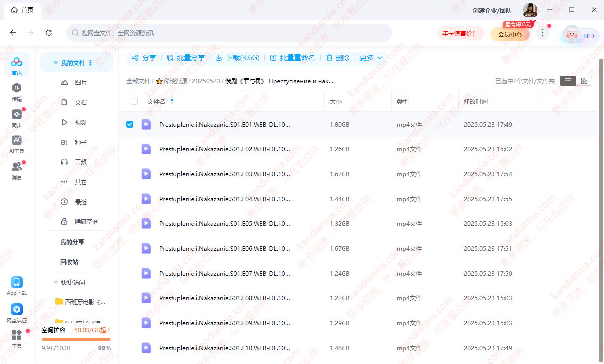
Task: Select 视频 category in file sidebar
Action: (x=80, y=122)
